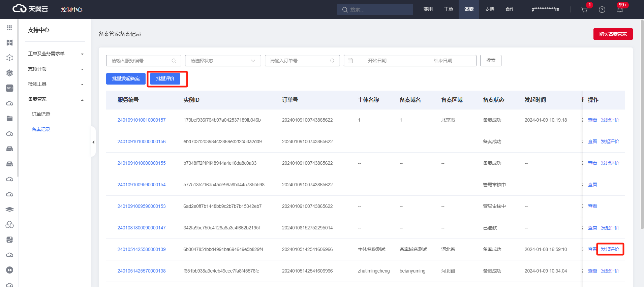Click the search icon in order number field

click(332, 61)
